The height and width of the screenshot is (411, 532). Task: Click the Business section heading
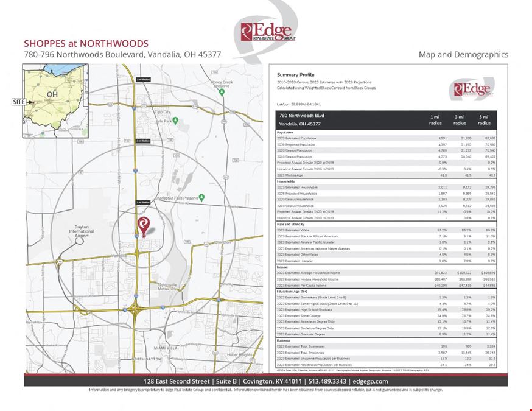(x=283, y=340)
